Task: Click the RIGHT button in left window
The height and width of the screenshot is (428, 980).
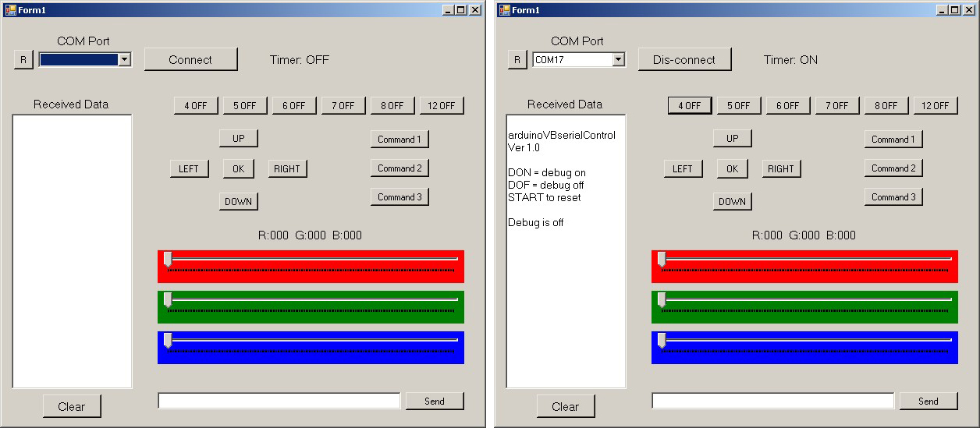Action: pos(288,168)
